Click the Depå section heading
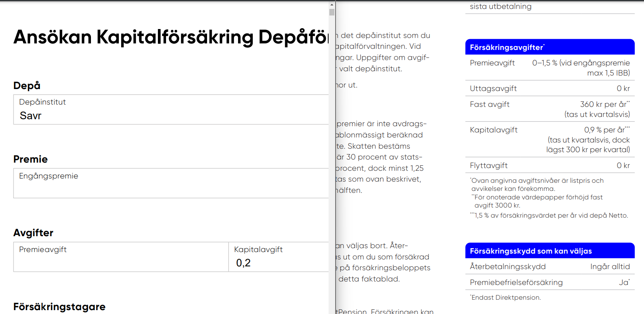Image resolution: width=644 pixels, height=314 pixels. [x=27, y=86]
